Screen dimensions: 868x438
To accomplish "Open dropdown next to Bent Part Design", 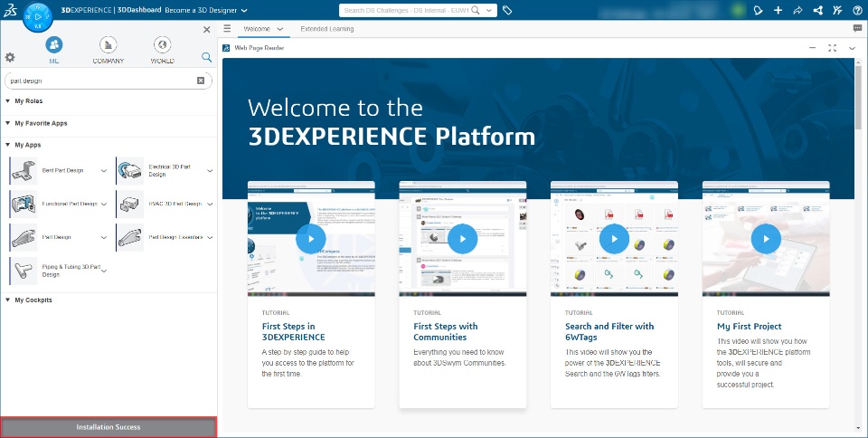I will pos(103,171).
